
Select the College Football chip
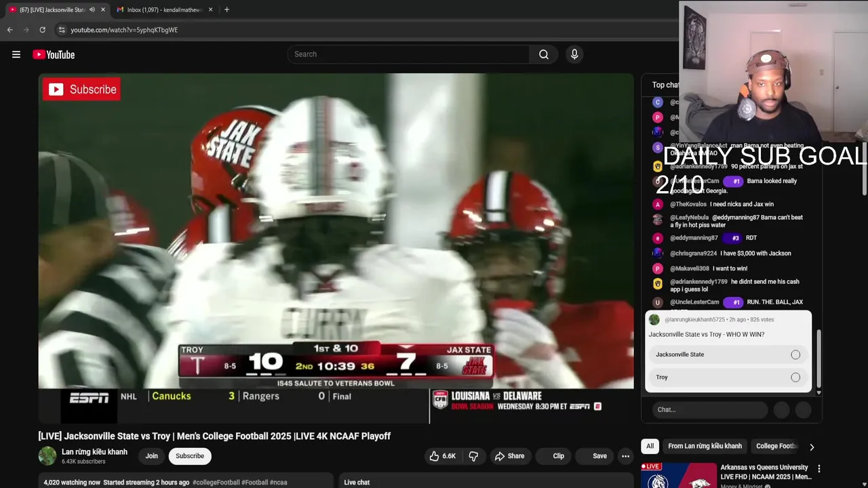coord(776,446)
